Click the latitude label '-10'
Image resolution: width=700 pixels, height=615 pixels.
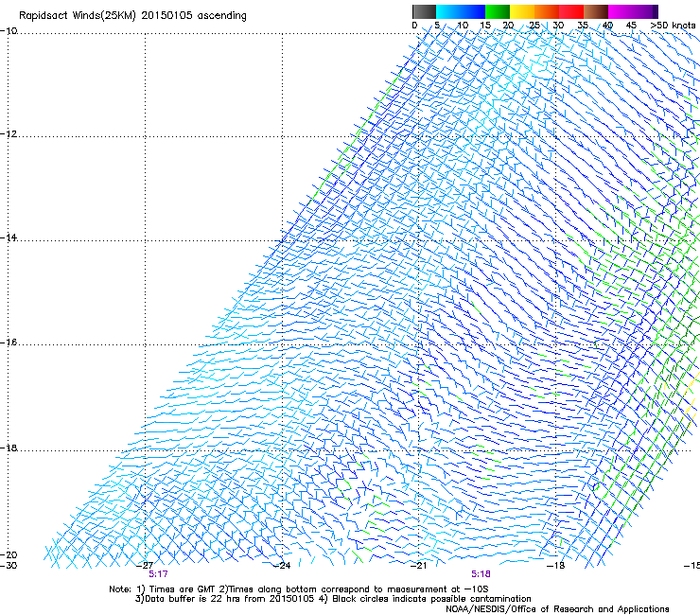pyautogui.click(x=9, y=31)
